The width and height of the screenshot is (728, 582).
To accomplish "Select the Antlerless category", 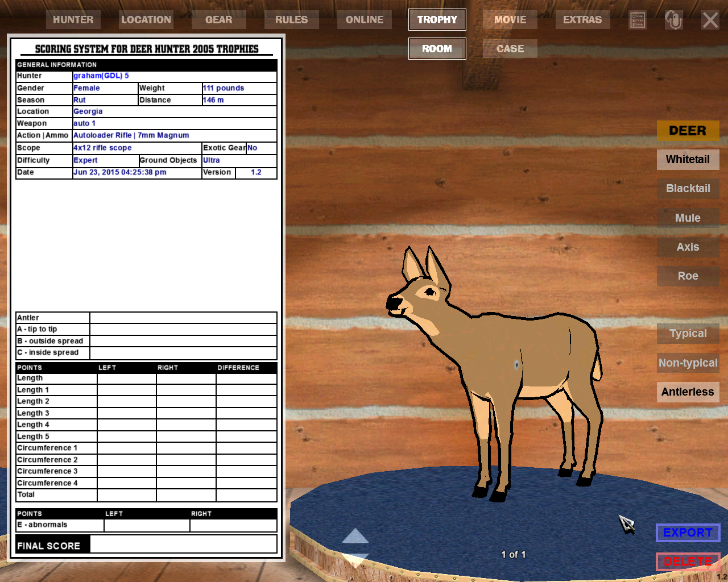I will tap(688, 392).
